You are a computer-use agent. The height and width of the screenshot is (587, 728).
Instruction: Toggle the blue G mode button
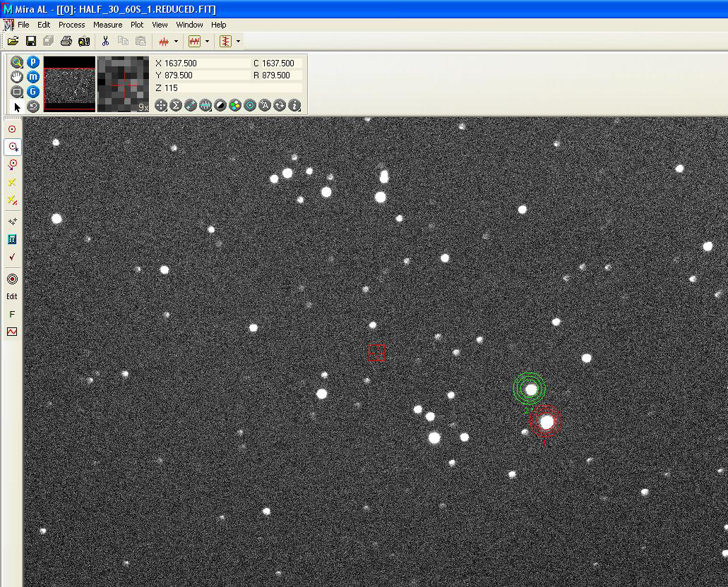click(33, 92)
